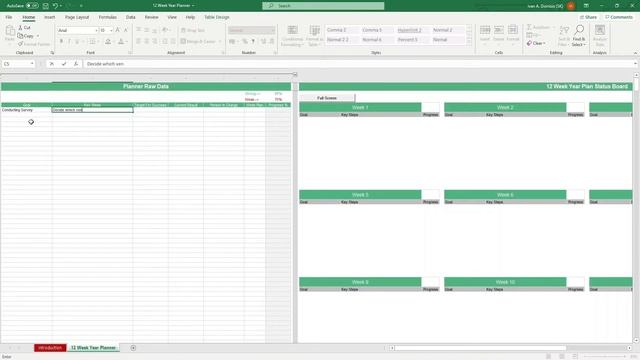Click the Insert cells icon
640x360 pixels.
tap(485, 30)
